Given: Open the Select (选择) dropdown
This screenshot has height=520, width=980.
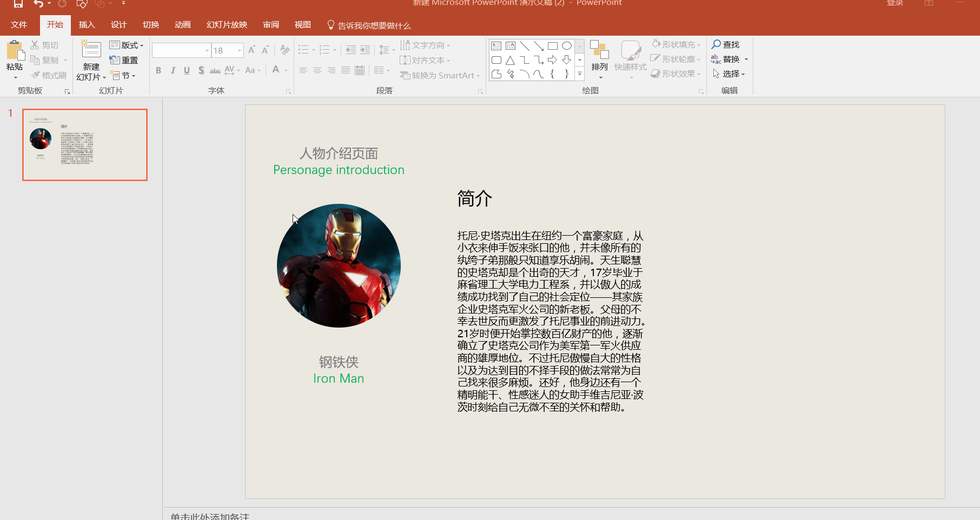Looking at the screenshot, I should (x=729, y=74).
